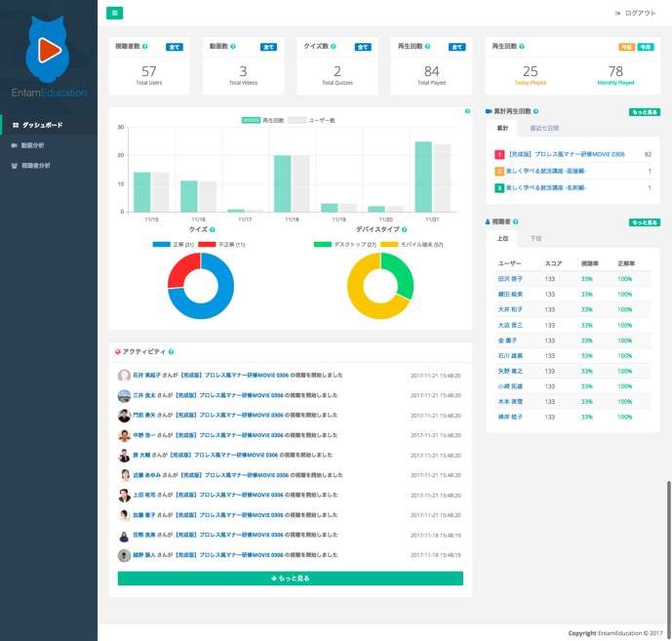672x641 pixels.
Task: Select the teal 今月 badge
Action: 646,47
